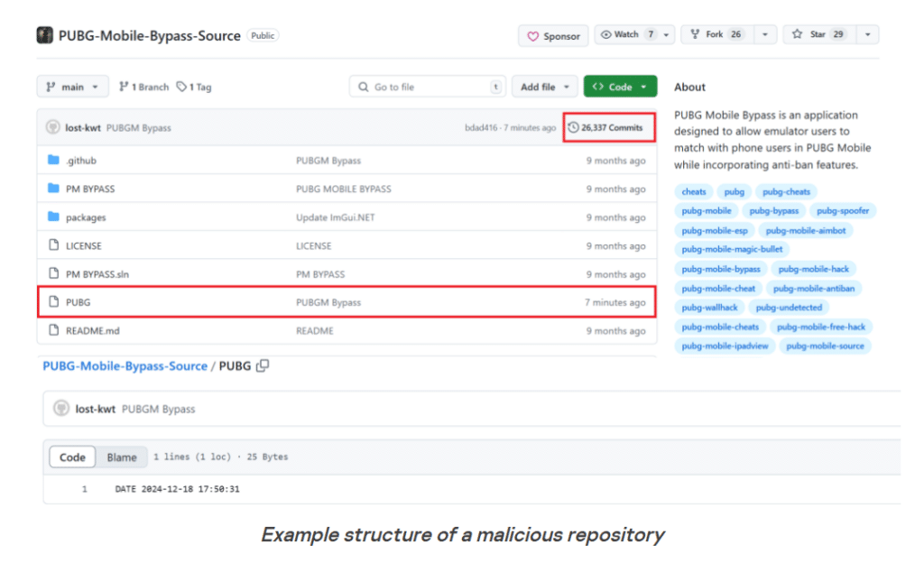Image resolution: width=924 pixels, height=563 pixels.
Task: Open the pubg-bypass topic tag
Action: tap(773, 211)
